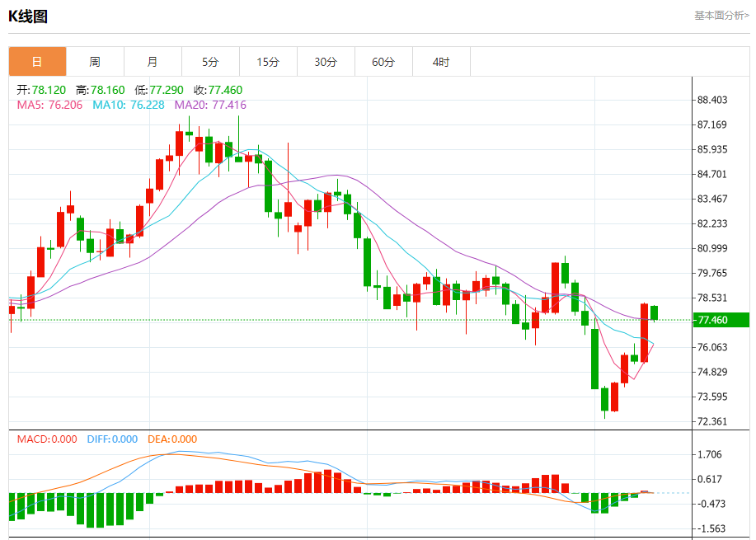Switch to the 周 weekly tab

pos(95,62)
